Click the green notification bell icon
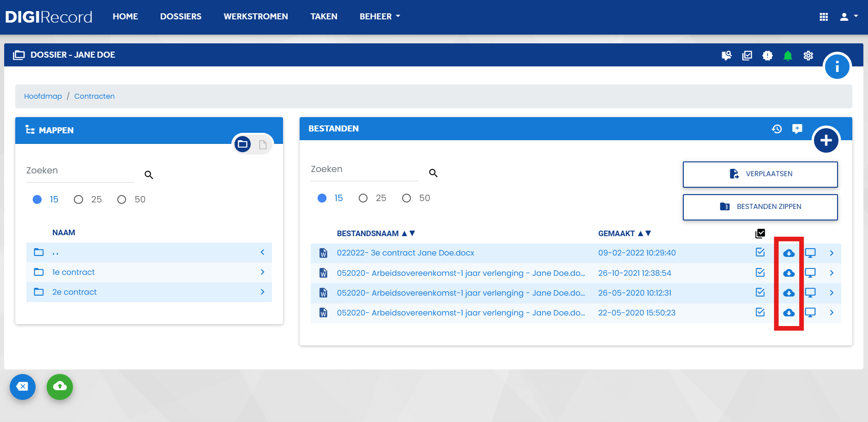Viewport: 868px width, 422px height. [788, 55]
